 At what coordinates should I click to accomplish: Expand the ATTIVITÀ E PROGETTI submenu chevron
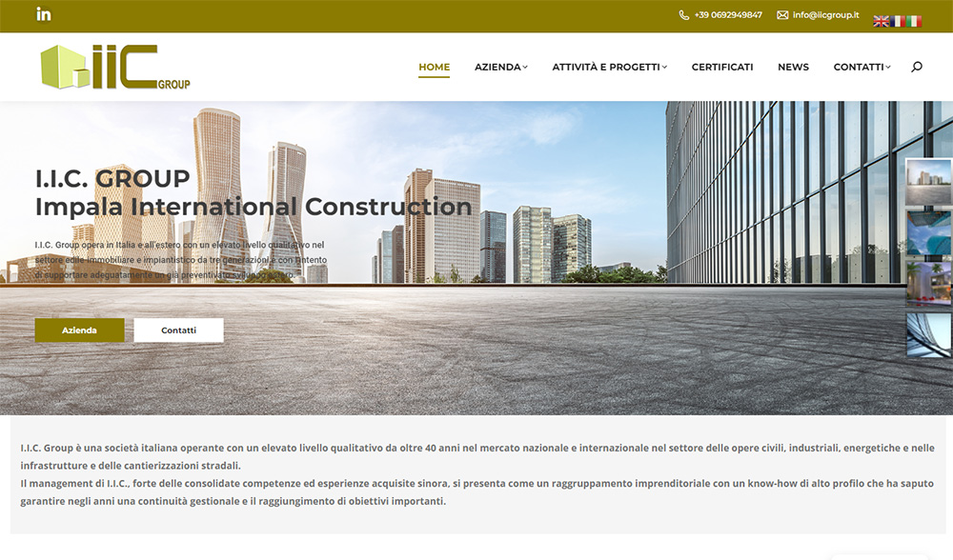click(x=664, y=67)
